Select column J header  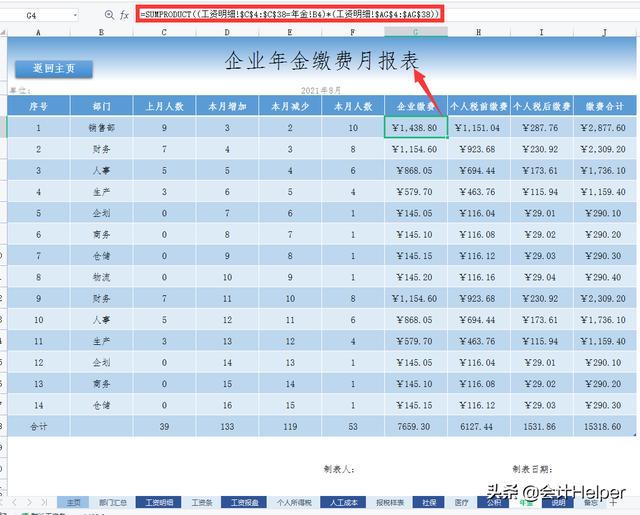tap(604, 32)
